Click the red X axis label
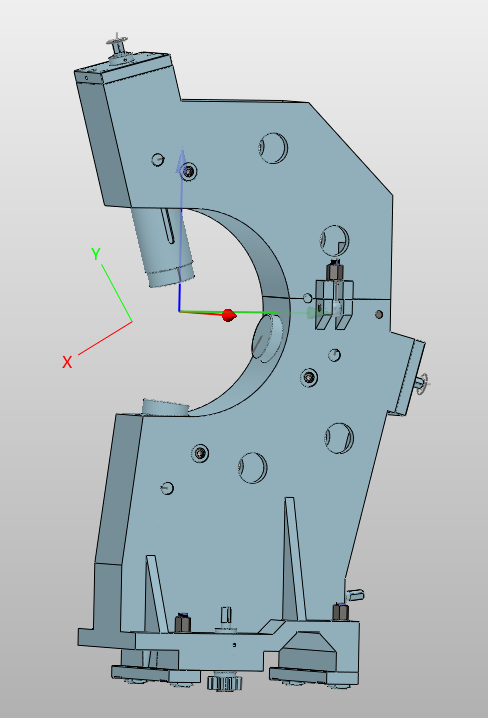 67,362
